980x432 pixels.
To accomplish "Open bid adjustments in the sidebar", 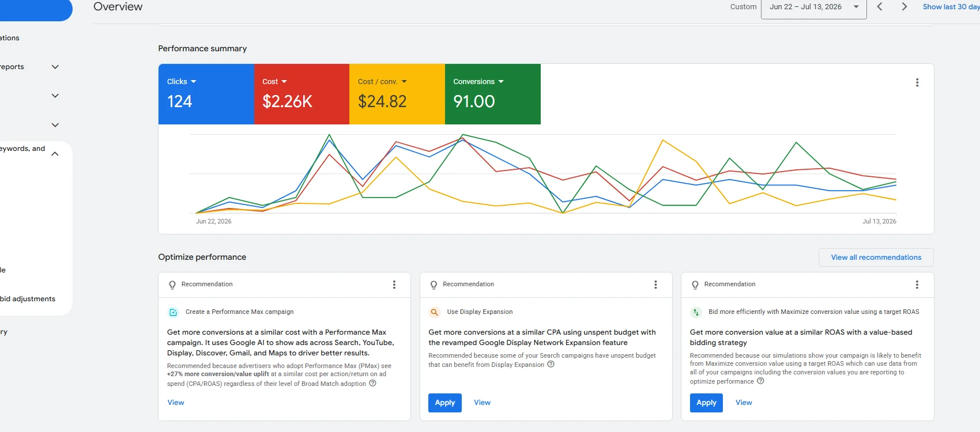I will tap(28, 299).
